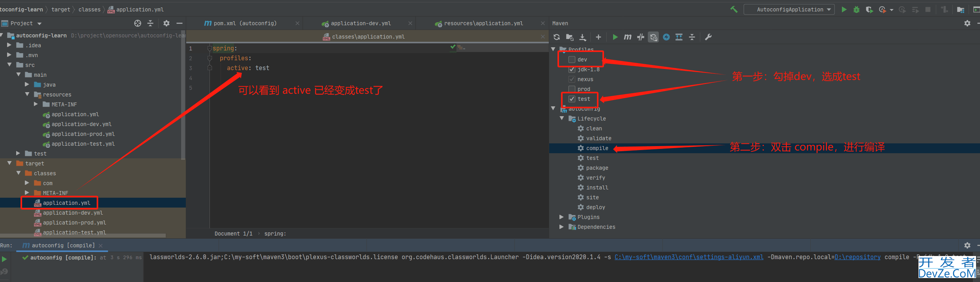980x282 pixels.
Task: Open the settings-aliyun.xml path link
Action: [x=689, y=257]
